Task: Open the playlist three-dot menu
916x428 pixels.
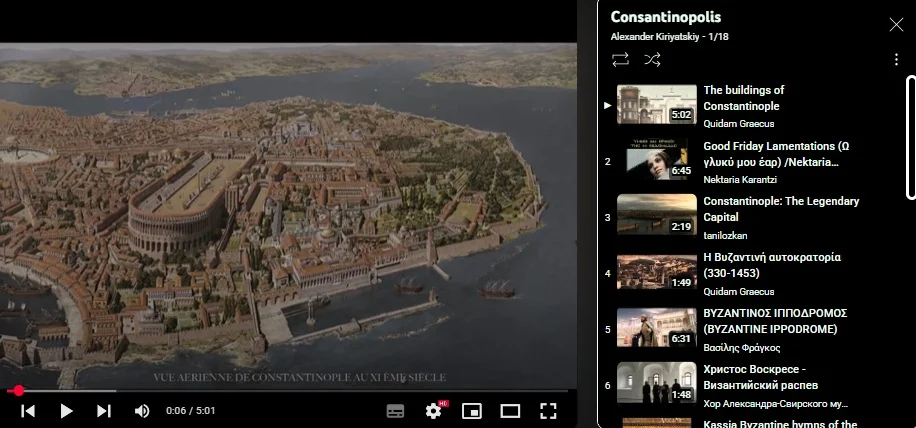Action: [x=896, y=60]
